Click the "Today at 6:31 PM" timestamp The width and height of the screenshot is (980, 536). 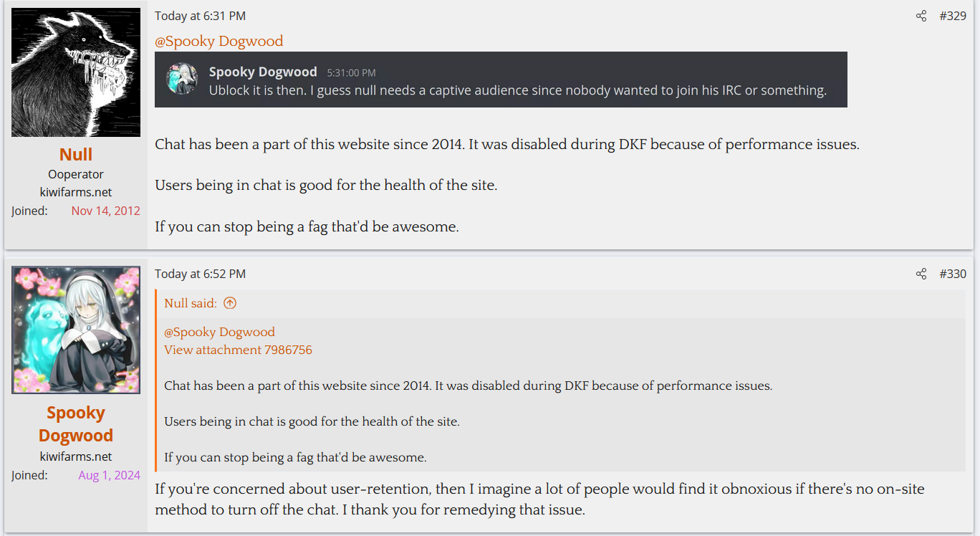pyautogui.click(x=200, y=16)
